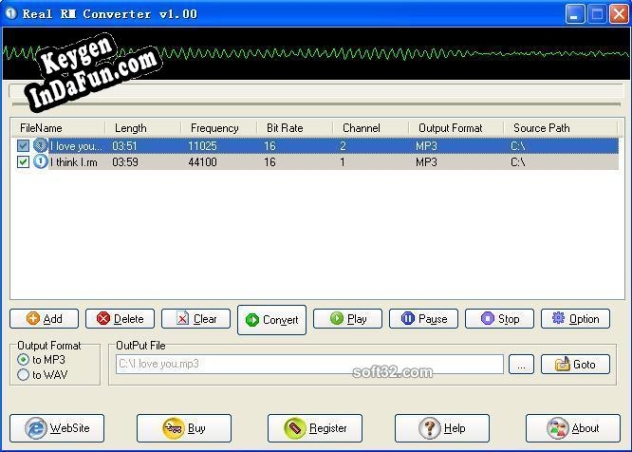Image resolution: width=632 pixels, height=452 pixels.
Task: Click the green waveform display
Action: pyautogui.click(x=316, y=53)
